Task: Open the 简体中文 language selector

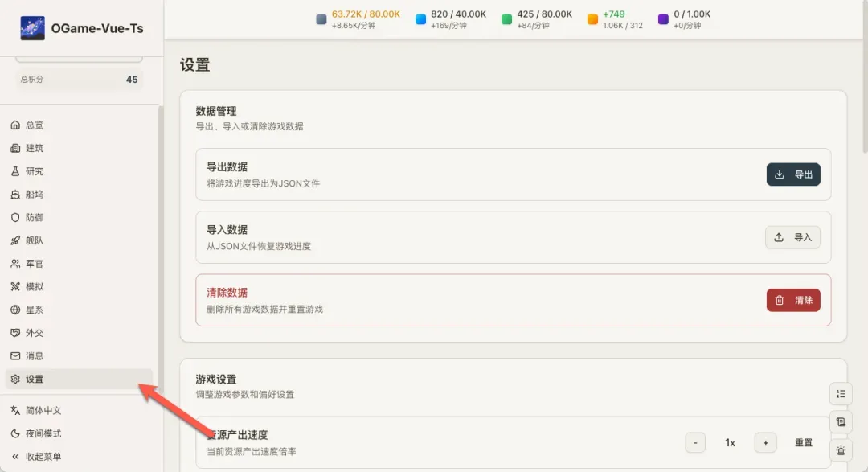Action: 43,410
